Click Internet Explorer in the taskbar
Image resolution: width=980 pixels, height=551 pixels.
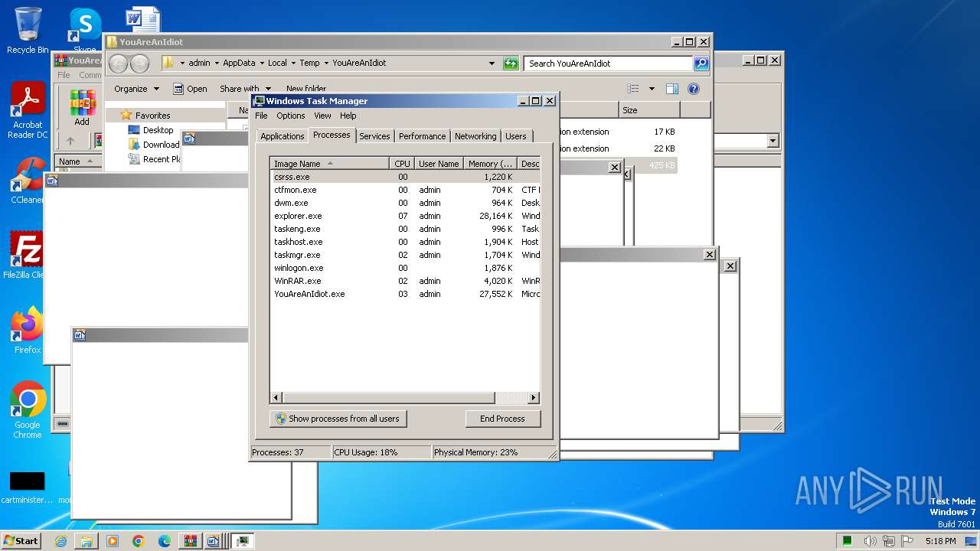coord(60,541)
